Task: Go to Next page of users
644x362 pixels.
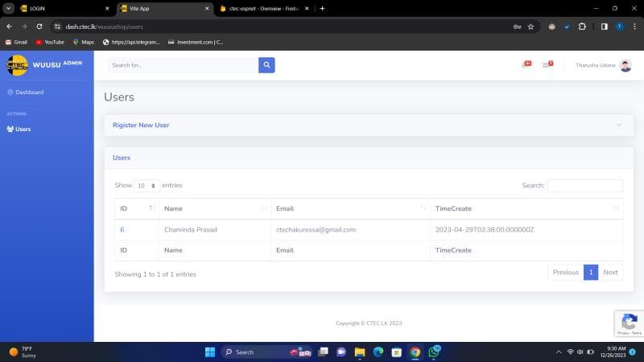Action: 610,272
